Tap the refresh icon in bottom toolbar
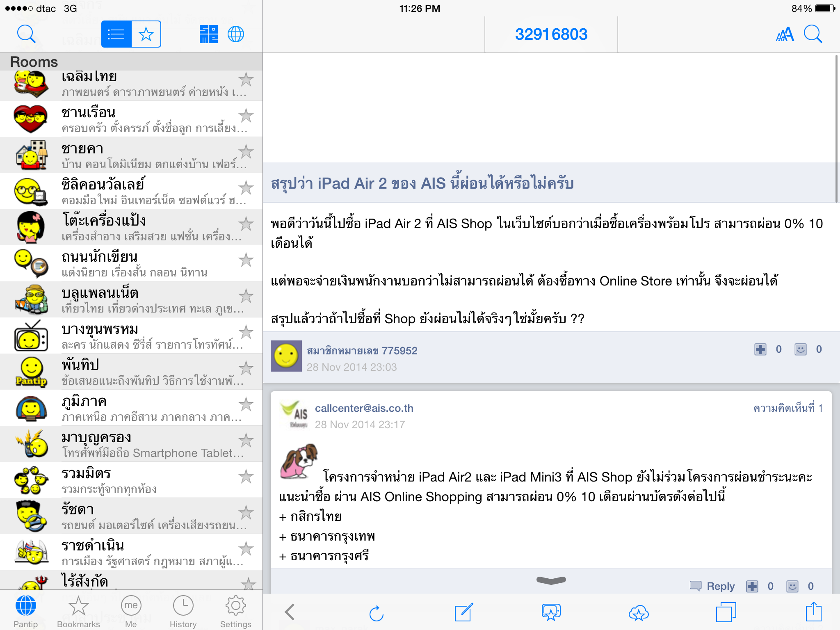The image size is (840, 630). coord(376,613)
